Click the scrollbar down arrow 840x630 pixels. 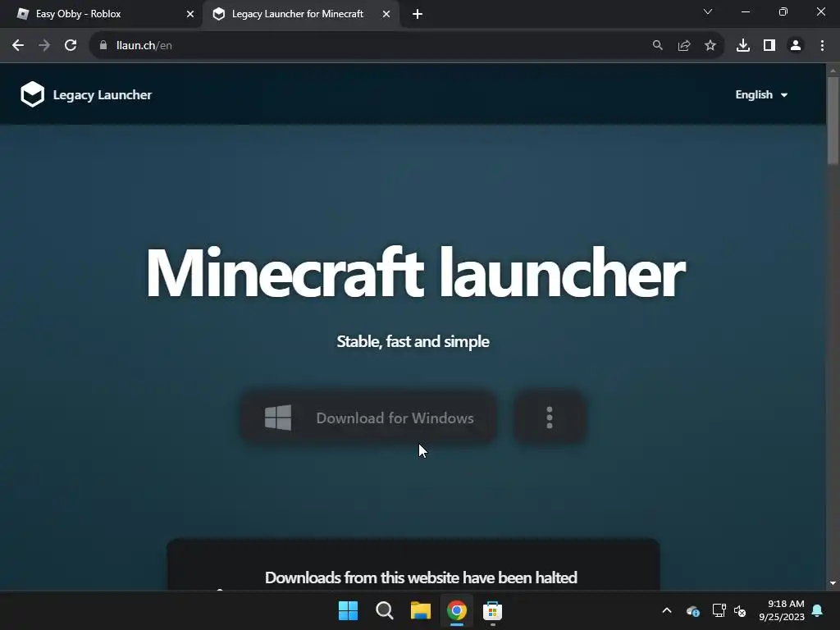(x=833, y=583)
